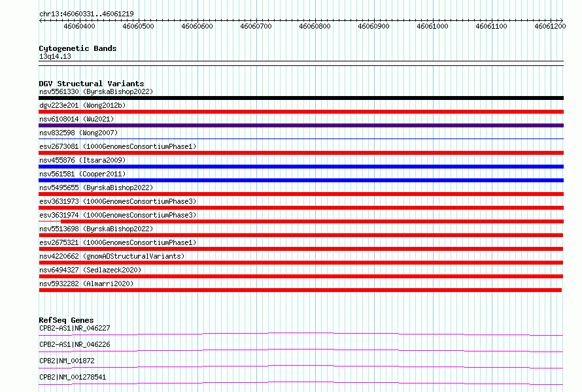The width and height of the screenshot is (582, 392).
Task: Click the magenta CPB2-AS1 NR_046227 intron line
Action: pos(301,333)
